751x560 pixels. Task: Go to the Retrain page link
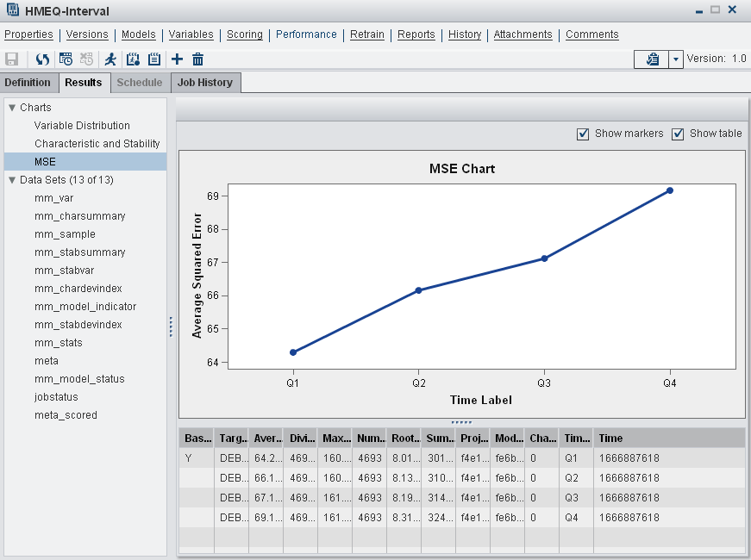pos(367,34)
